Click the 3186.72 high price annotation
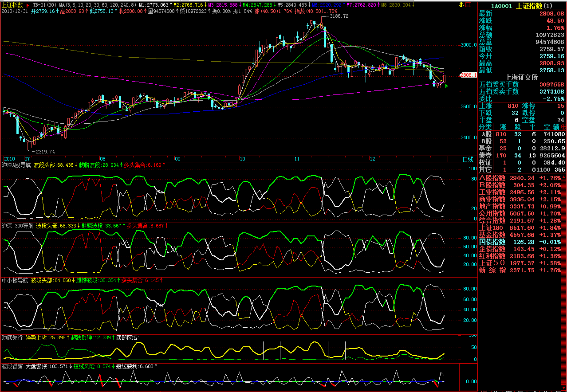The width and height of the screenshot is (567, 392). click(339, 16)
